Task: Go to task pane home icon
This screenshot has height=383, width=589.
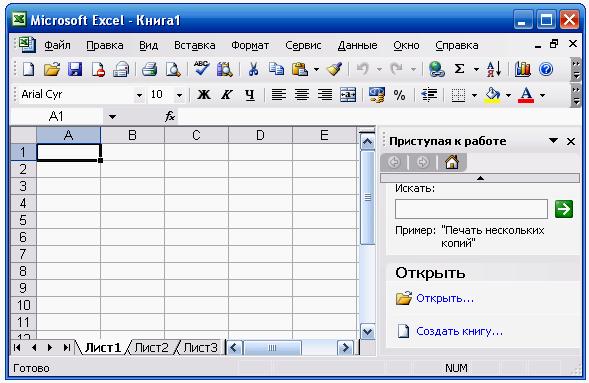Action: 452,162
